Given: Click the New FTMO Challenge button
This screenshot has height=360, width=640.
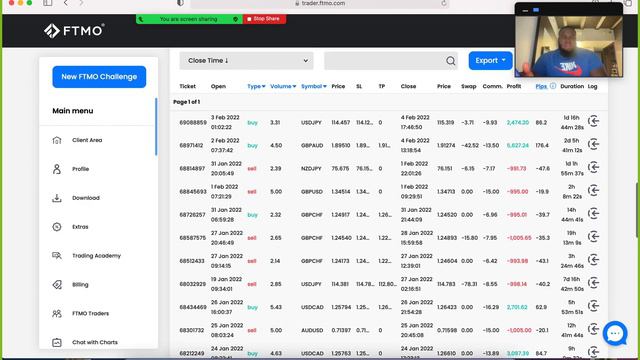Looking at the screenshot, I should 99,77.
